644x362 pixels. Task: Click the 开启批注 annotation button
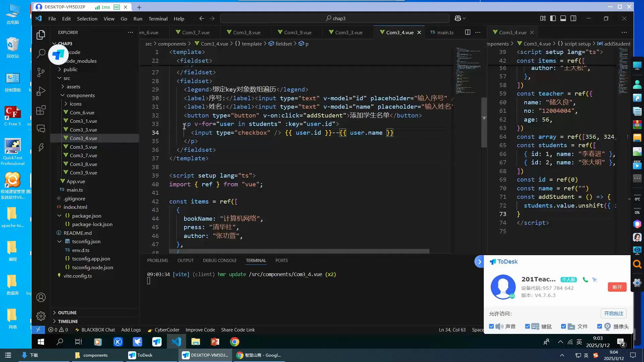coord(613,313)
